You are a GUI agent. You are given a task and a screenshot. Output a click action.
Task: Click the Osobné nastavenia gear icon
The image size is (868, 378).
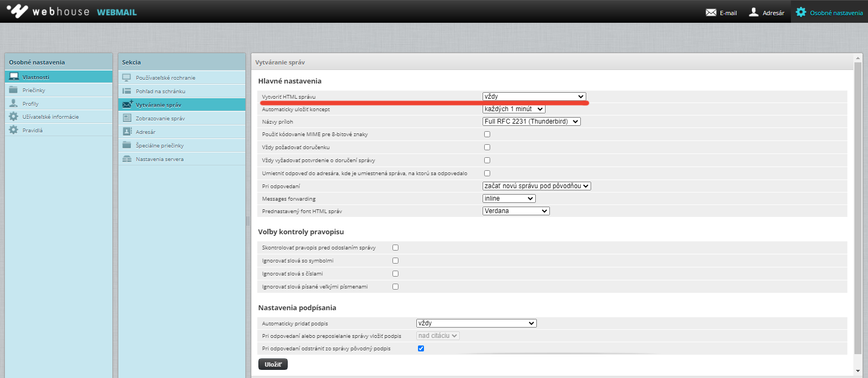801,12
